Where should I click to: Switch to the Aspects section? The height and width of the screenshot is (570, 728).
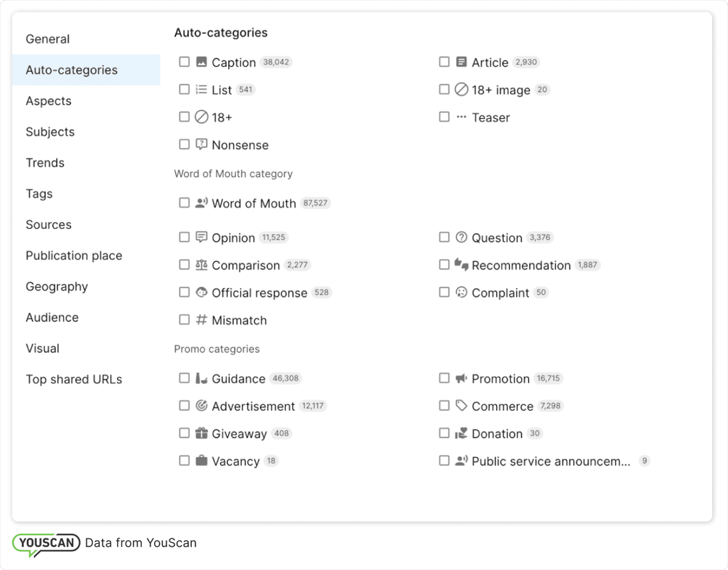pos(48,101)
